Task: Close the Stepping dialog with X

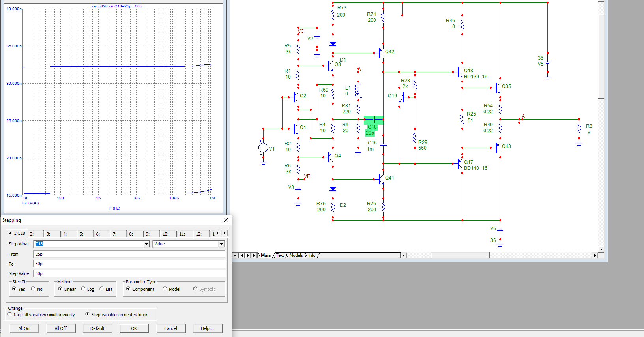Action: (x=226, y=220)
